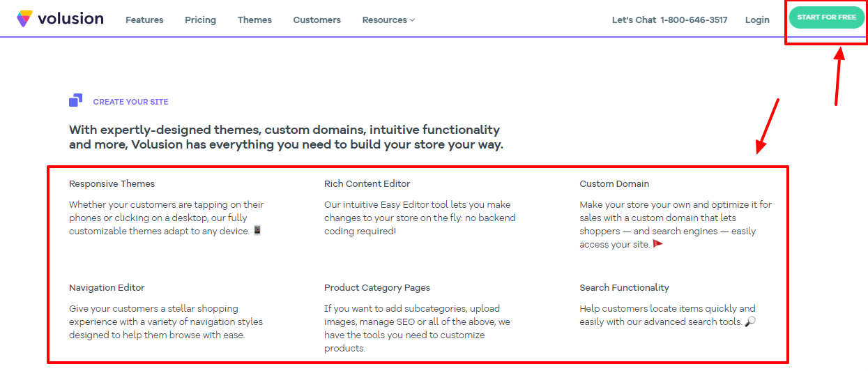Image resolution: width=868 pixels, height=371 pixels.
Task: Select the Product Category Pages heading
Action: (x=377, y=288)
